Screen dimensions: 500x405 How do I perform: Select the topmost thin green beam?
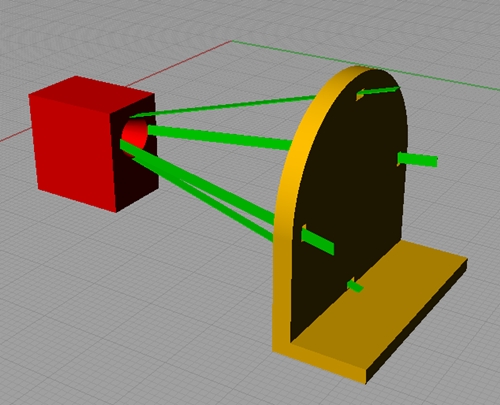click(223, 106)
